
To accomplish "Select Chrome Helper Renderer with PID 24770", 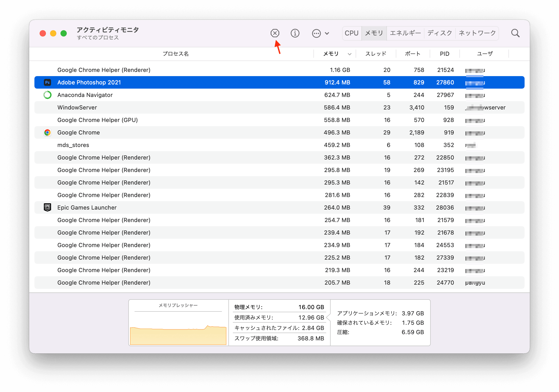I will [x=279, y=283].
